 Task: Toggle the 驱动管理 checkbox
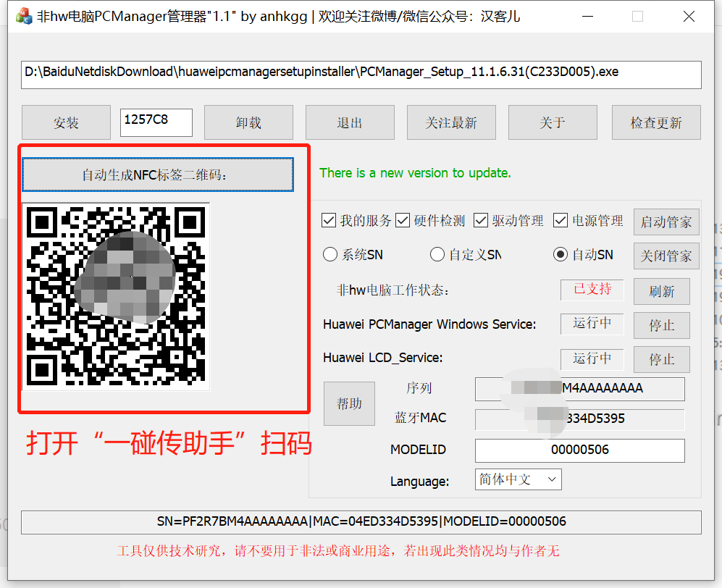[x=481, y=220]
